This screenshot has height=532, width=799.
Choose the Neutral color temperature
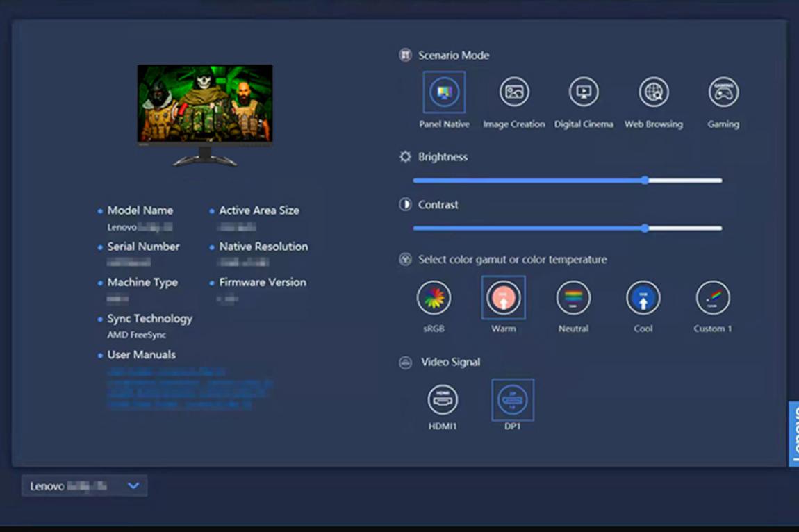click(573, 298)
